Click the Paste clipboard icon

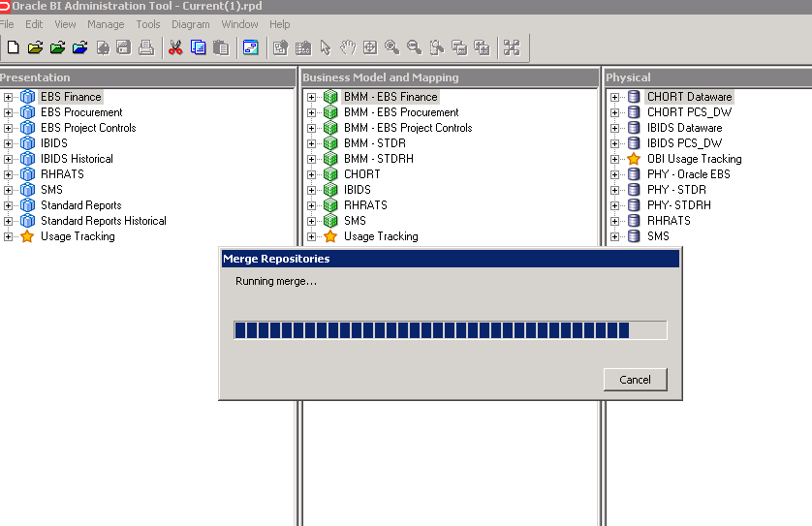point(221,48)
